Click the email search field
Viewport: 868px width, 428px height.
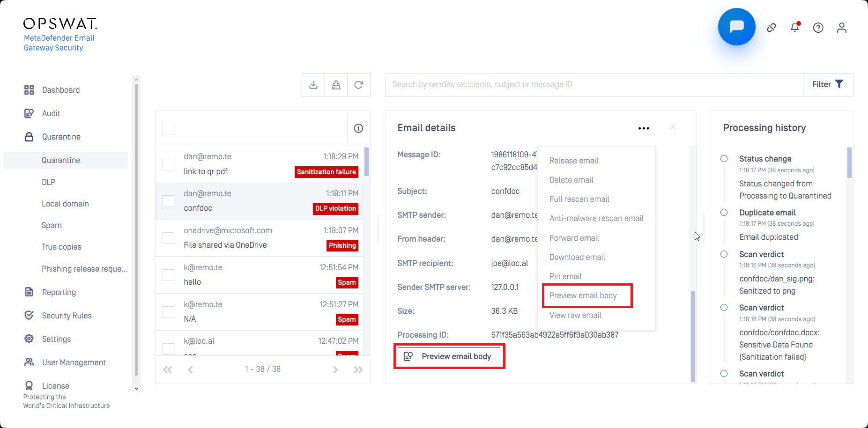[x=594, y=85]
